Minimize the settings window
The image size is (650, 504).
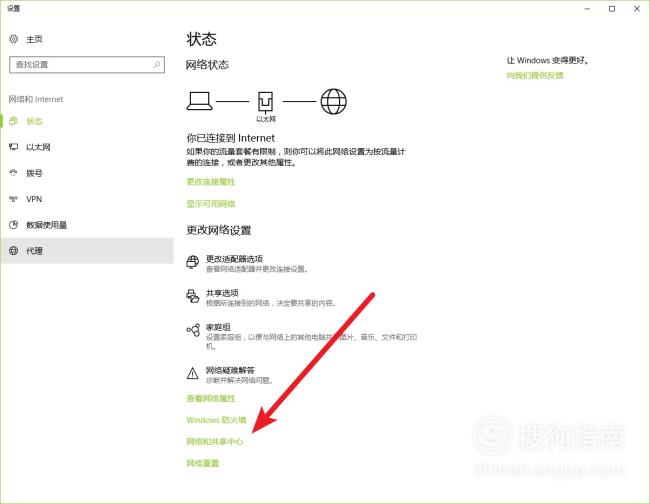[587, 9]
